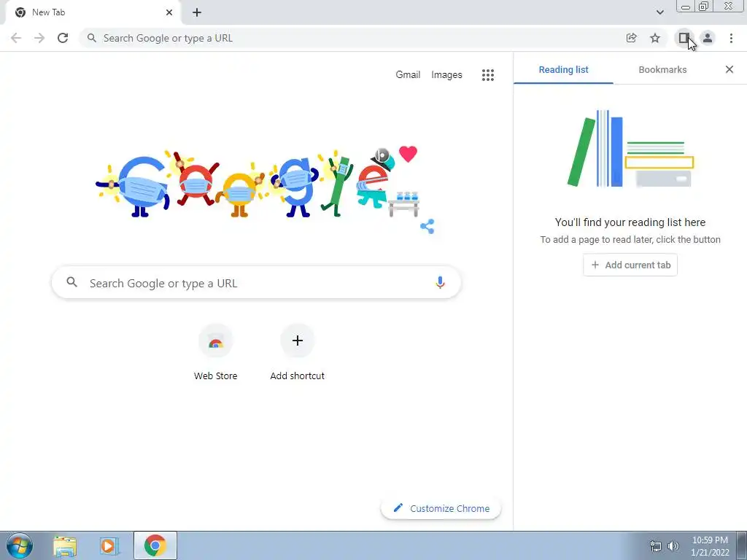Click the forward navigation arrow

point(39,38)
